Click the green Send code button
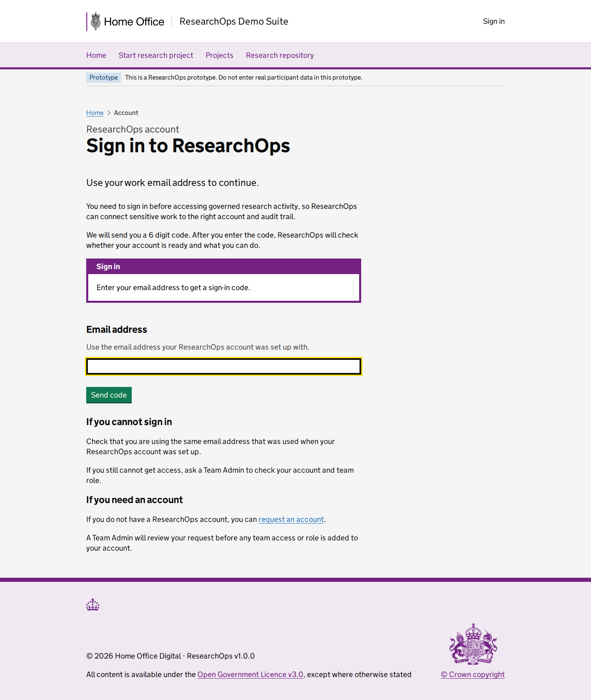The width and height of the screenshot is (591, 700). coord(109,395)
